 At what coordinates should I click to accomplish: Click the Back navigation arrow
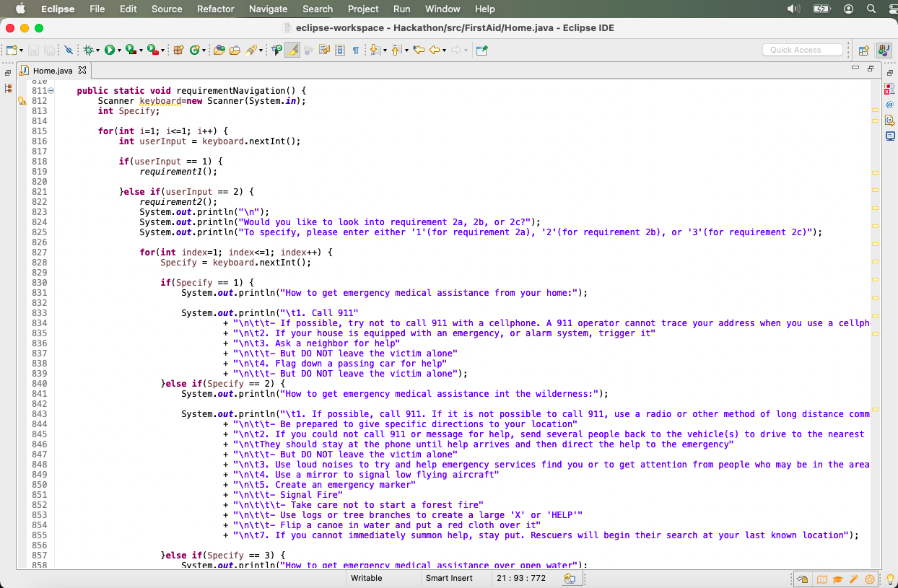click(435, 51)
